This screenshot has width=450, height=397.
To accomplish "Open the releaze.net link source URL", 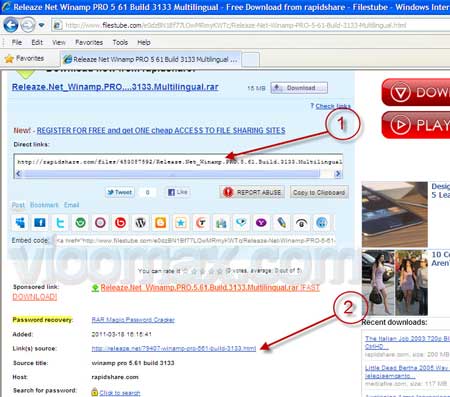I will pyautogui.click(x=174, y=349).
